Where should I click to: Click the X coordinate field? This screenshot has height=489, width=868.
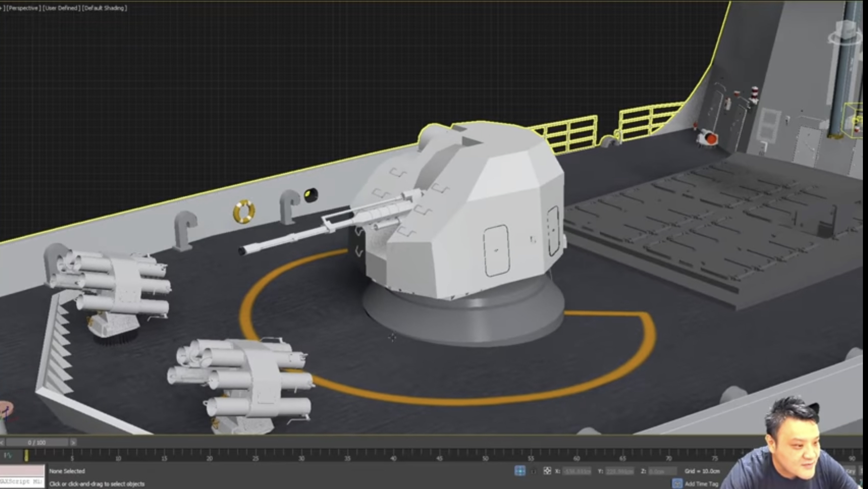[576, 471]
